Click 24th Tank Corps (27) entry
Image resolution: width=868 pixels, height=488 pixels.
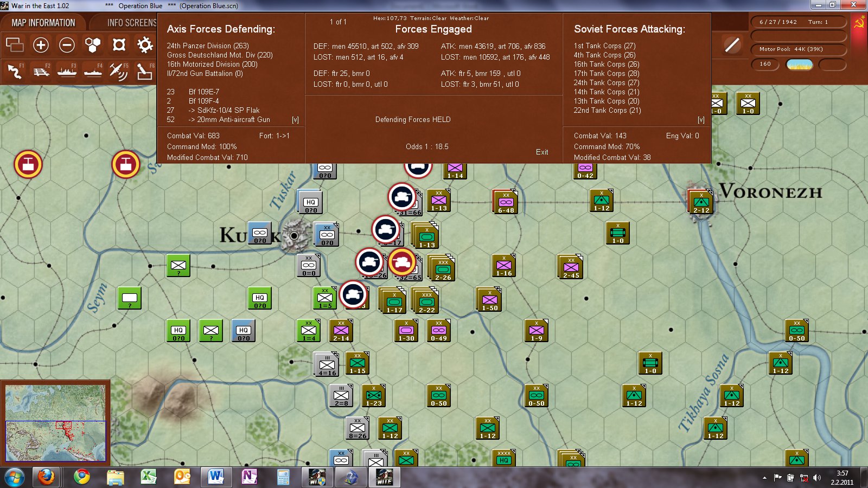607,82
